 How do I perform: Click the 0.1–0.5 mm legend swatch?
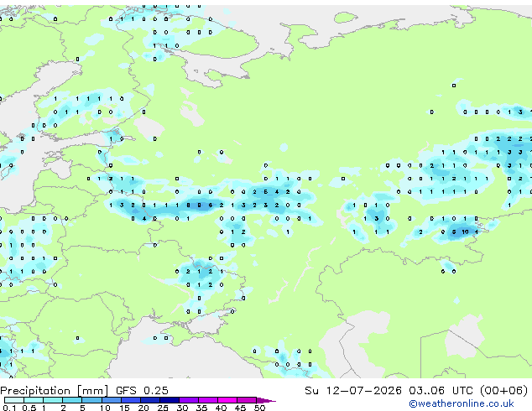click(x=14, y=400)
